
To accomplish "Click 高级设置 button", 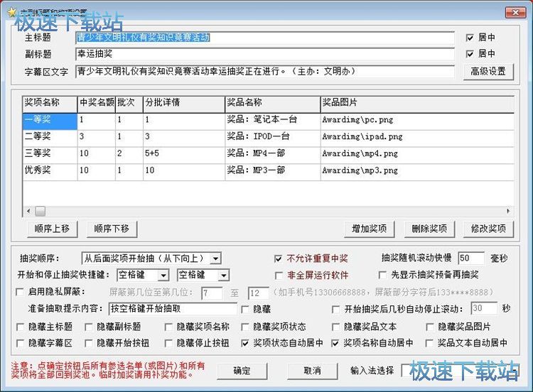I will point(488,72).
